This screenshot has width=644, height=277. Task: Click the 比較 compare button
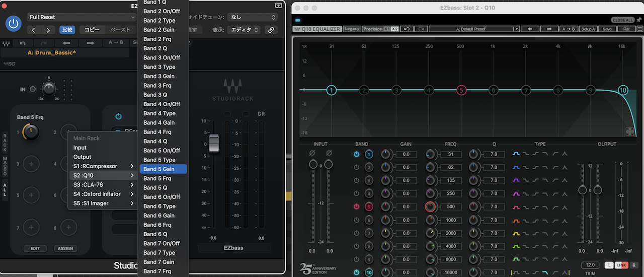67,30
